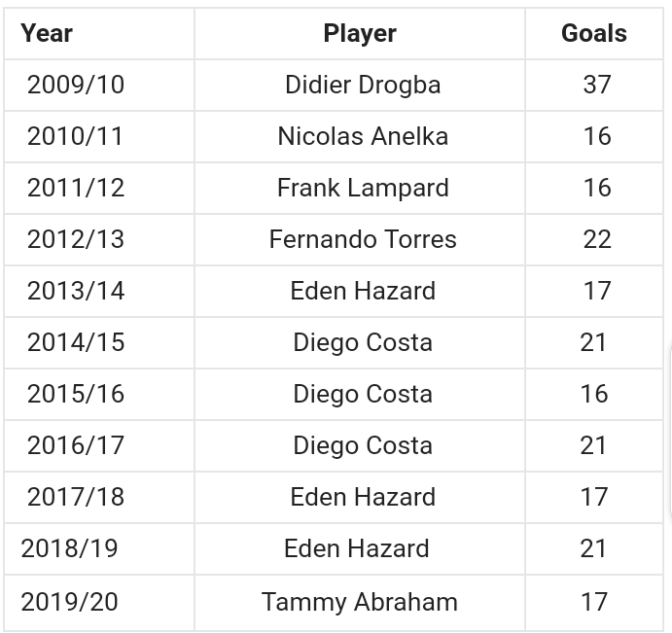672x633 pixels.
Task: Click the 2012/13 year cell
Action: pyautogui.click(x=76, y=239)
